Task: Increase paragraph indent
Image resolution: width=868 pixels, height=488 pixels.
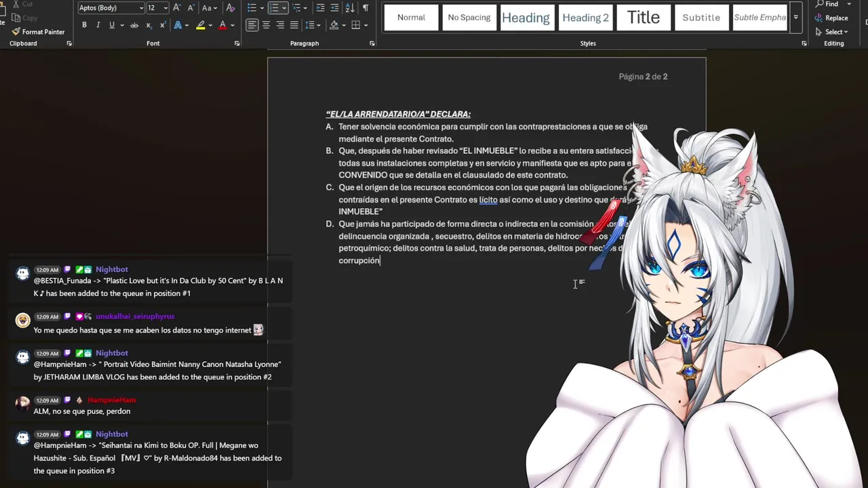Action: pyautogui.click(x=334, y=7)
